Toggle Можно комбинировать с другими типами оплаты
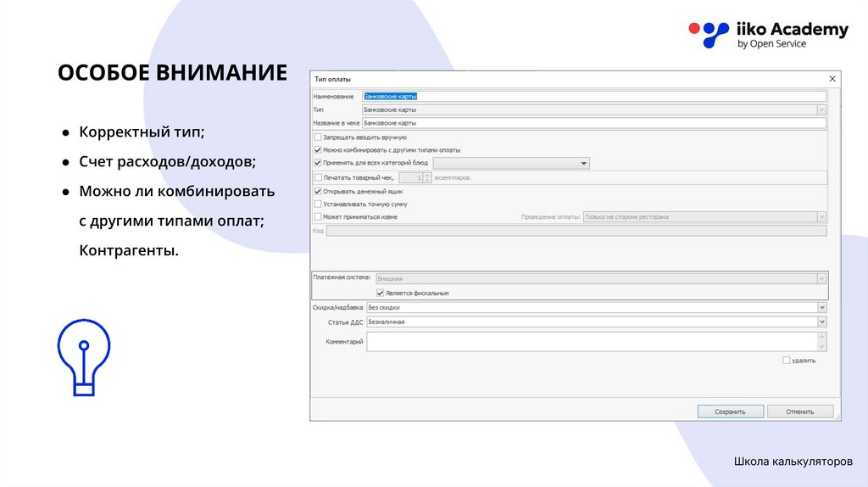Image resolution: width=868 pixels, height=487 pixels. [x=318, y=149]
